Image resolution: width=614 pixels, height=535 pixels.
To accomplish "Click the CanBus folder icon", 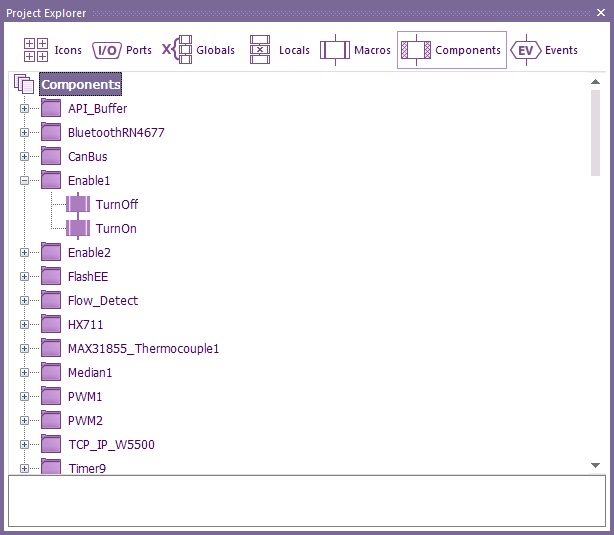I will click(x=51, y=156).
